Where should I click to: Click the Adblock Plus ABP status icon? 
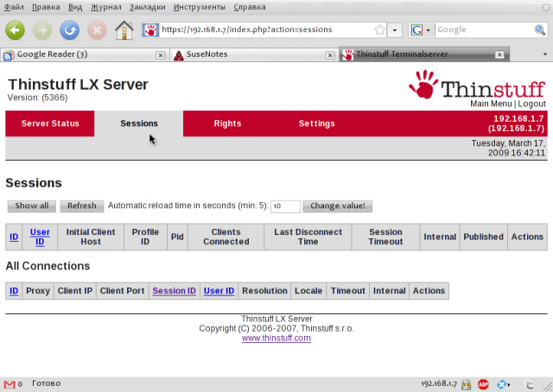(483, 384)
